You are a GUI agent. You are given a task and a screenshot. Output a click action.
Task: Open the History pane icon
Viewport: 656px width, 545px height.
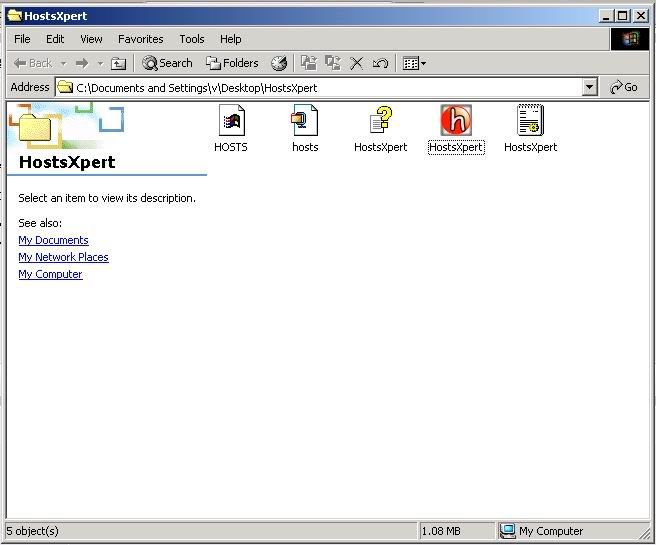pyautogui.click(x=279, y=63)
